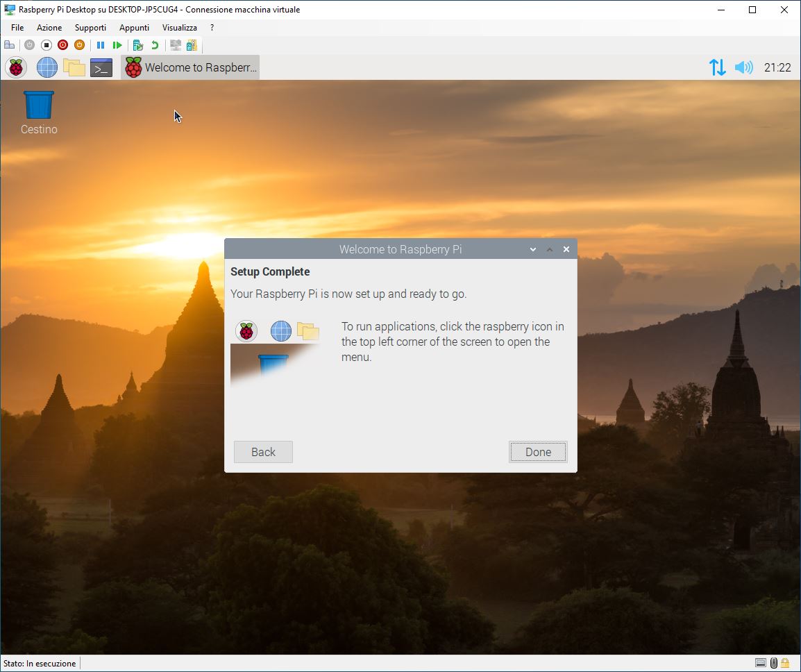Click the Checkpoint icon in Hyper-V toolbar
The height and width of the screenshot is (672, 801).
[x=137, y=45]
